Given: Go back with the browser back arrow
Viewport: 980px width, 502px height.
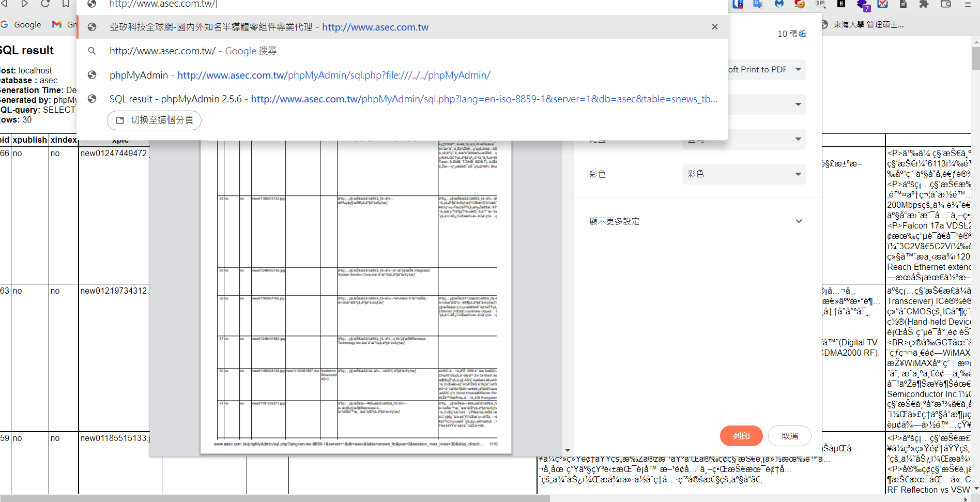Looking at the screenshot, I should (5, 4).
